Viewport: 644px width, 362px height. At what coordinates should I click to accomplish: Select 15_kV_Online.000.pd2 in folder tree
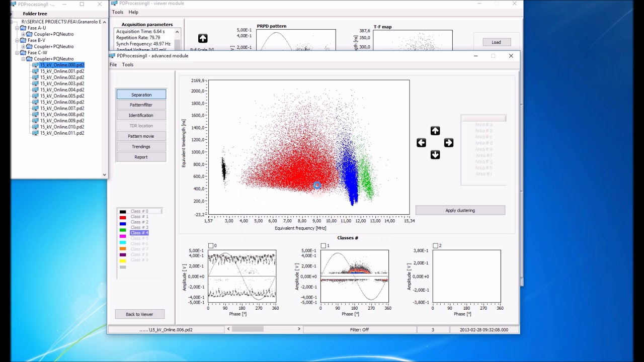[62, 65]
